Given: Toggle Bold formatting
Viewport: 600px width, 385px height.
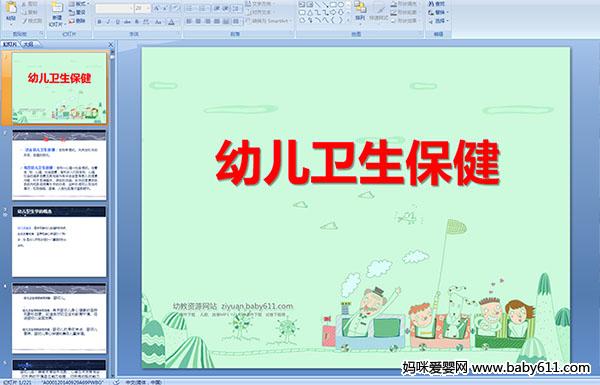Looking at the screenshot, I should (x=99, y=22).
